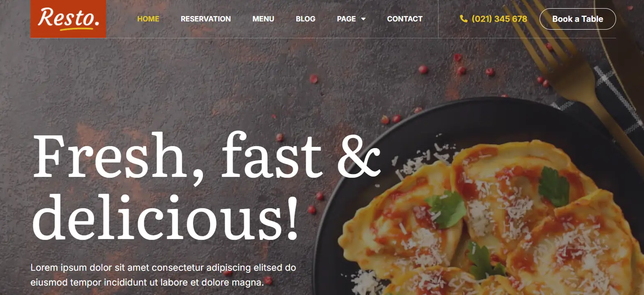Select MENU in the navigation bar
644x295 pixels.
point(263,19)
